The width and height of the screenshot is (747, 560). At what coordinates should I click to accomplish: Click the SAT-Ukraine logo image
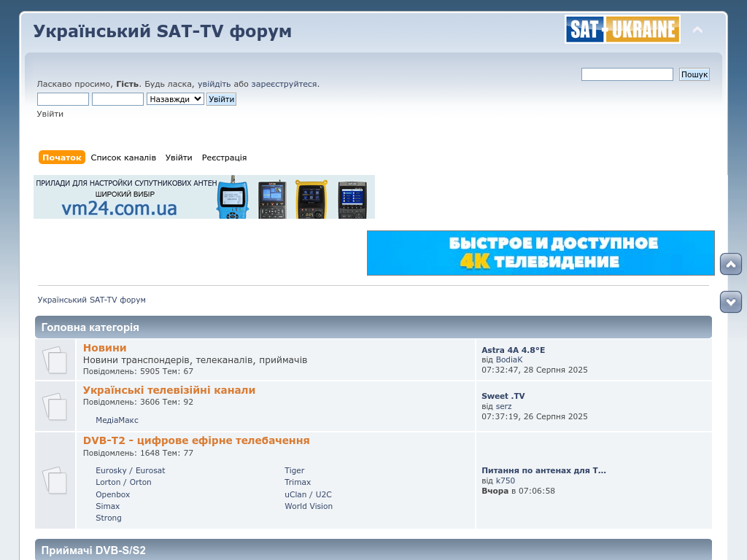click(x=622, y=30)
